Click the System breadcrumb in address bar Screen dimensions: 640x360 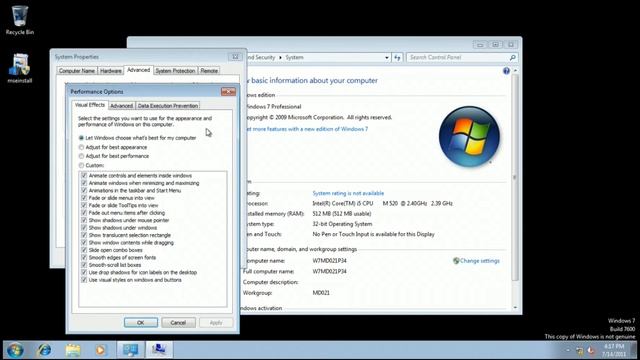click(x=294, y=58)
